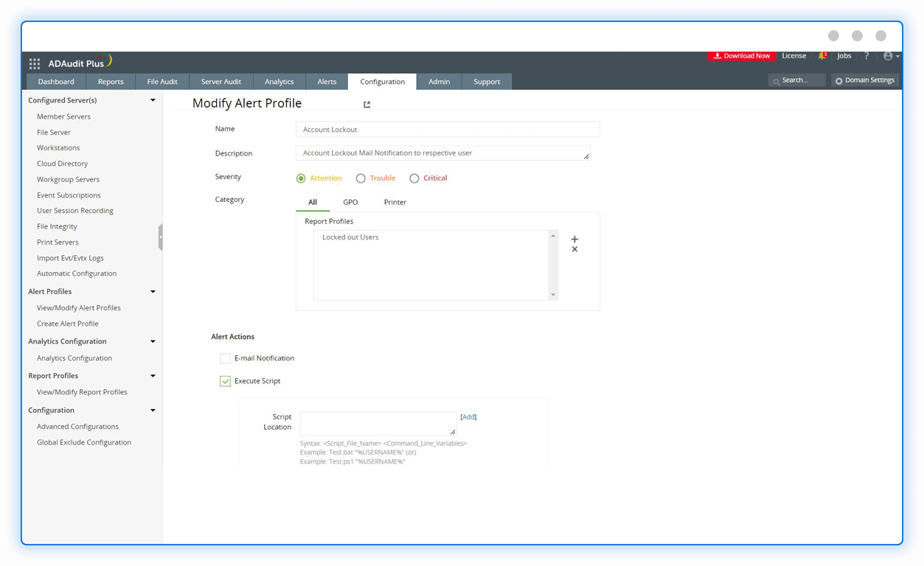924x566 pixels.
Task: Go to the Analytics tab
Action: [x=279, y=82]
